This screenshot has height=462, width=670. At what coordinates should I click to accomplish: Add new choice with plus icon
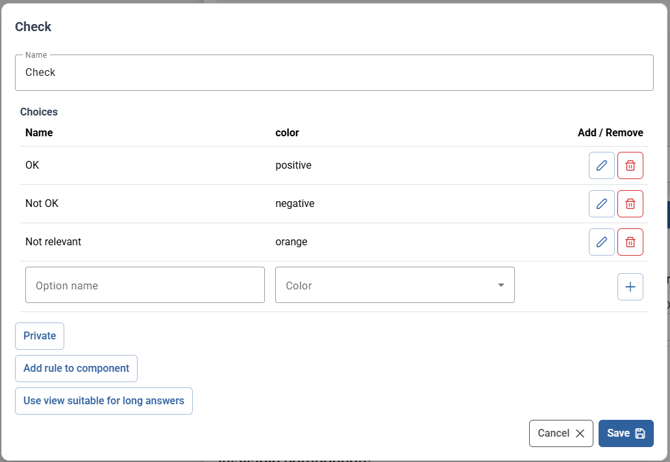[x=630, y=287]
